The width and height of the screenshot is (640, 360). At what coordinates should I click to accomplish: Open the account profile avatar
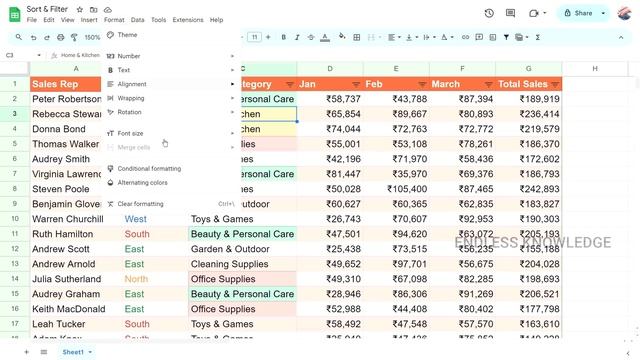click(x=624, y=13)
